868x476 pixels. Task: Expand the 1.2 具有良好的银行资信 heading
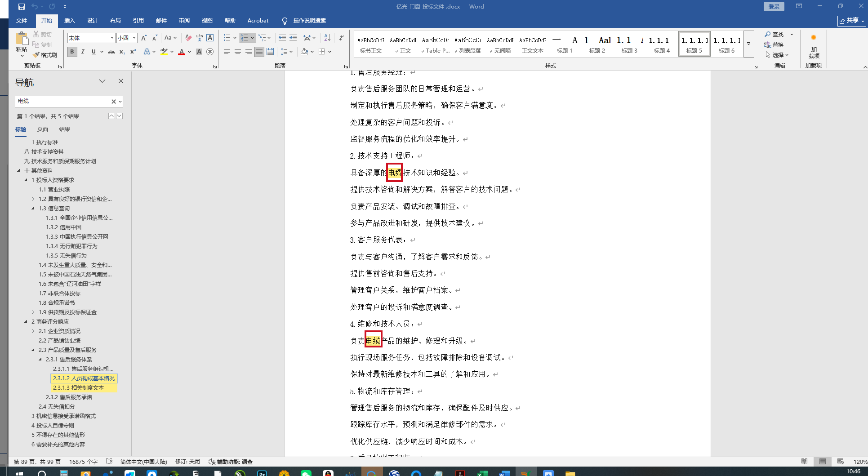click(33, 199)
